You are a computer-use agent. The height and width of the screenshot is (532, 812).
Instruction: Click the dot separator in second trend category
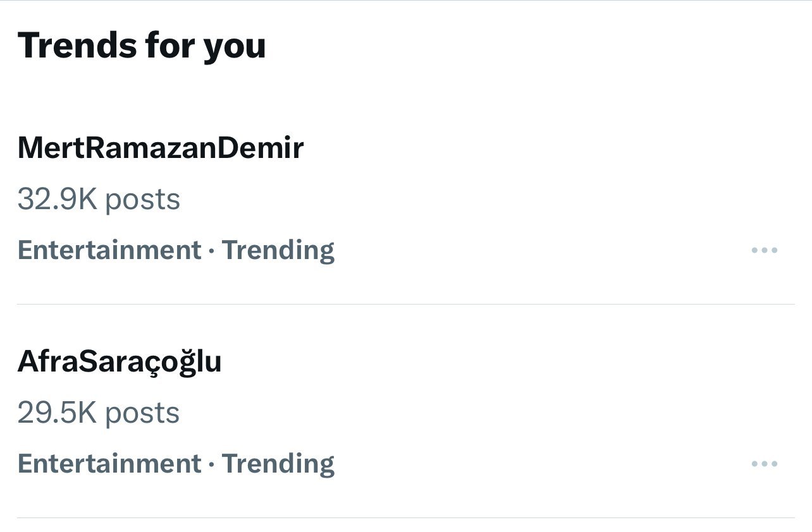coord(211,464)
